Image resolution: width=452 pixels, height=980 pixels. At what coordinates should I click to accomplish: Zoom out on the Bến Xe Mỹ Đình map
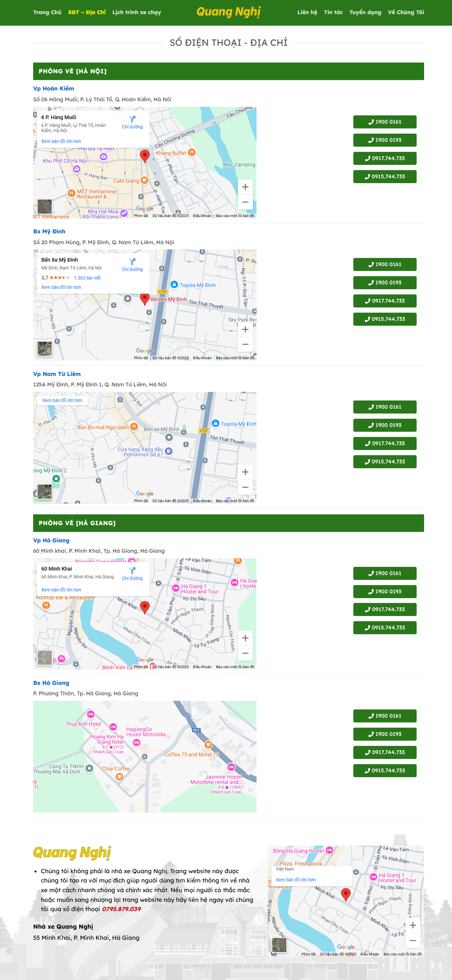pyautogui.click(x=245, y=344)
